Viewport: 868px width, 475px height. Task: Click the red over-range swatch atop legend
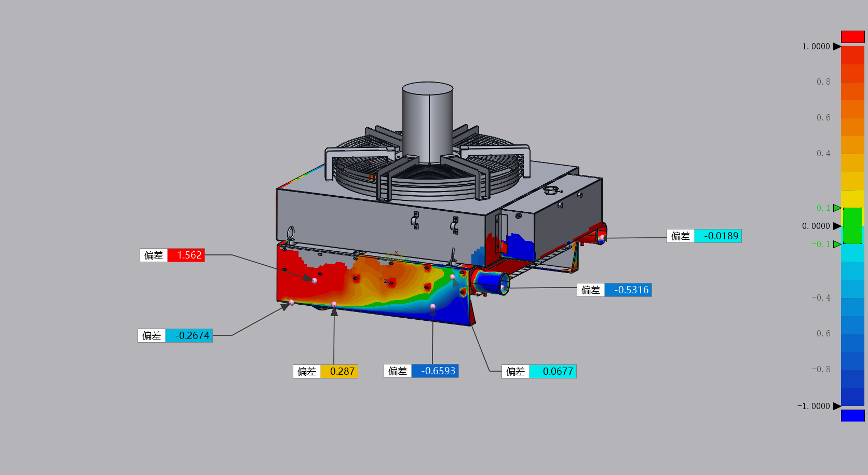click(852, 37)
